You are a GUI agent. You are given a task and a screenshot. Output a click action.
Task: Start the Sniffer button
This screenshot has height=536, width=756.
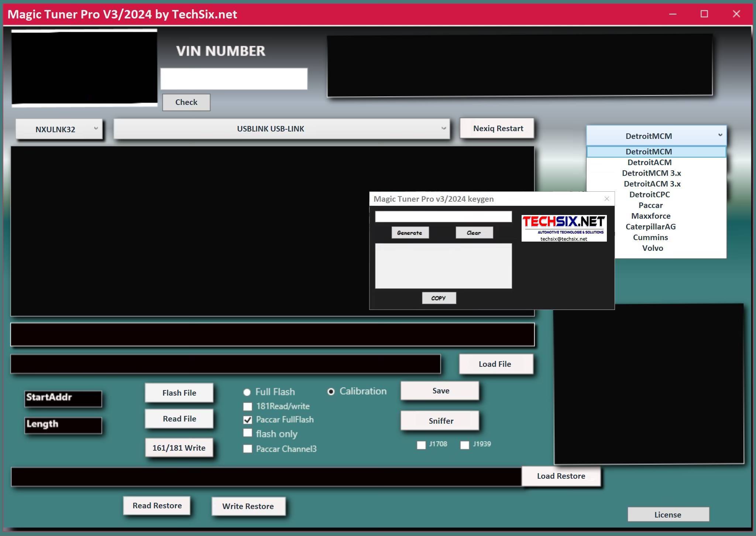tap(440, 421)
